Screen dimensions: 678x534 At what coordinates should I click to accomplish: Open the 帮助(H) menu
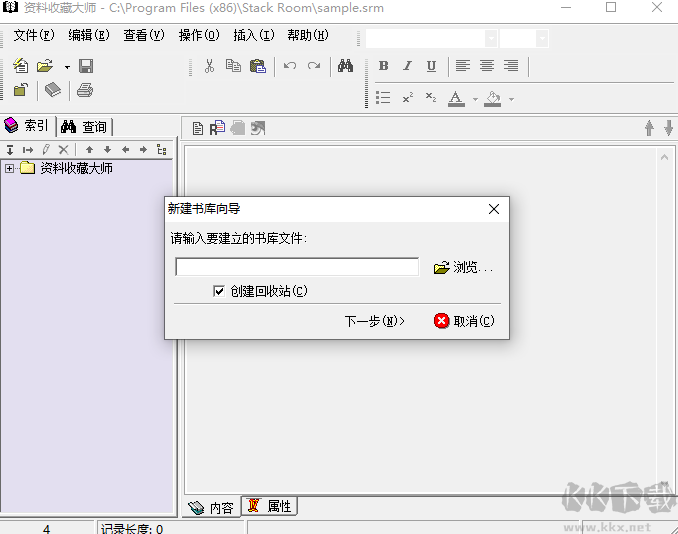[308, 35]
